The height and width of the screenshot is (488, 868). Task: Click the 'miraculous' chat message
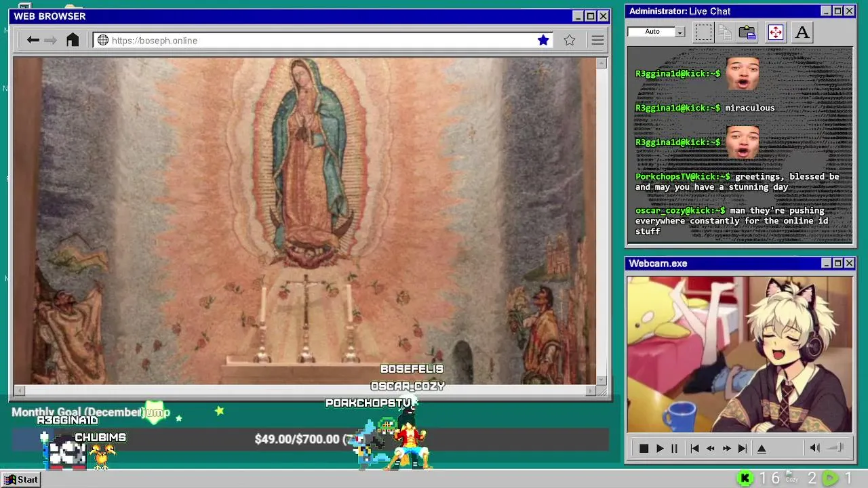pos(749,108)
